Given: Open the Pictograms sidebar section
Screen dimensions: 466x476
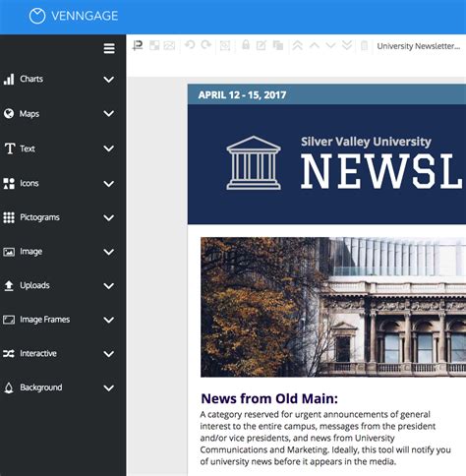Looking at the screenshot, I should point(39,217).
